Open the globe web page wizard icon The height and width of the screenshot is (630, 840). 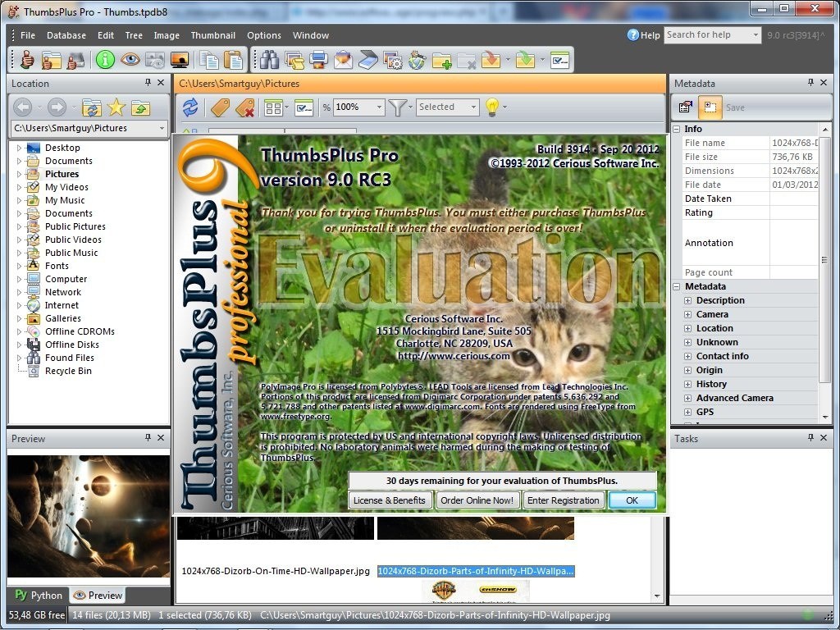(x=417, y=59)
